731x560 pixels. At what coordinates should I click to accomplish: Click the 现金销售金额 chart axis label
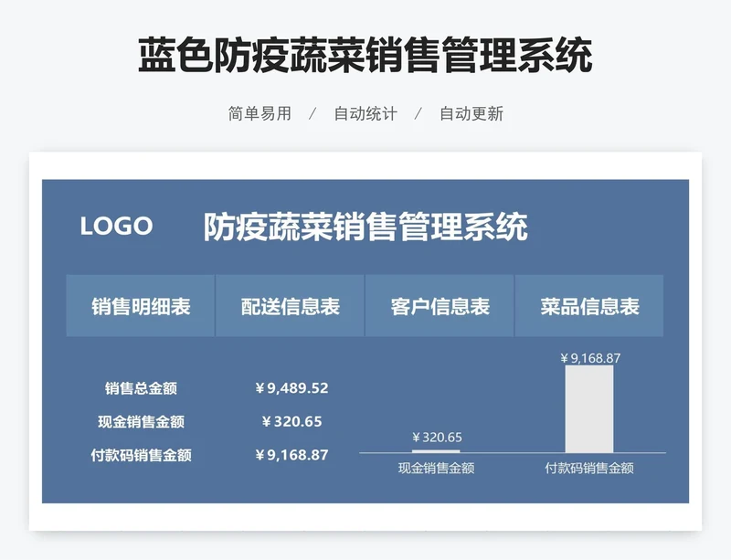click(437, 468)
